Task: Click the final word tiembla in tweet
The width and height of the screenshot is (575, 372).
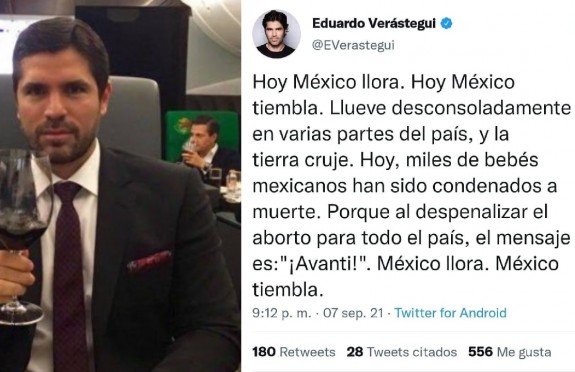Action: (x=288, y=290)
